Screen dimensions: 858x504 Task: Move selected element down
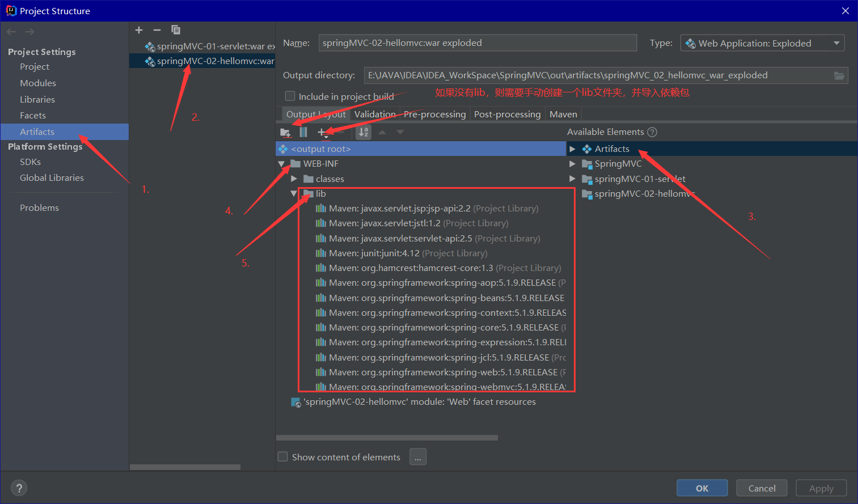(400, 132)
